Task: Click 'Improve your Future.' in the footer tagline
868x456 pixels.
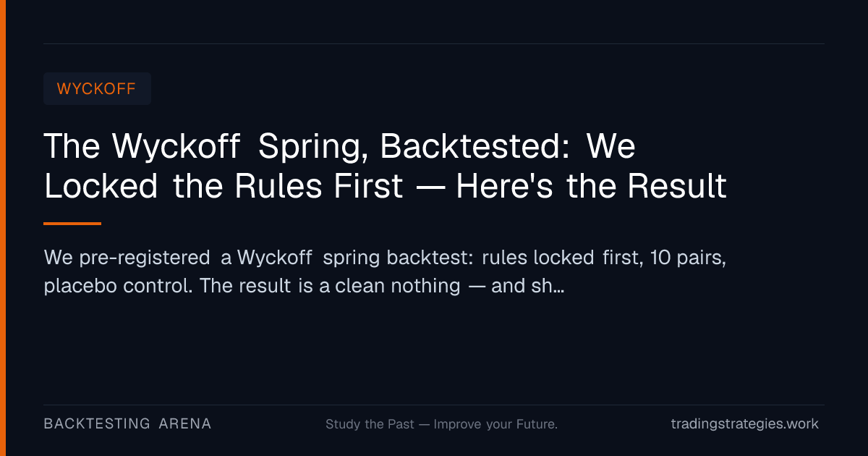Action: coord(495,424)
